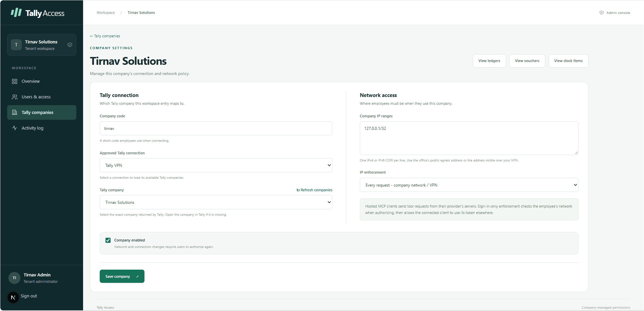
Task: Click Refresh companies link
Action: 314,190
